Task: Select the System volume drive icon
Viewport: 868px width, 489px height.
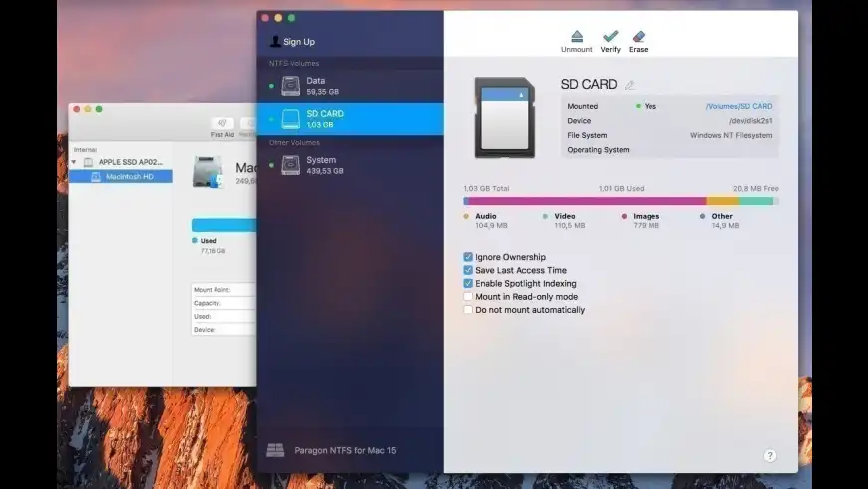Action: click(290, 165)
